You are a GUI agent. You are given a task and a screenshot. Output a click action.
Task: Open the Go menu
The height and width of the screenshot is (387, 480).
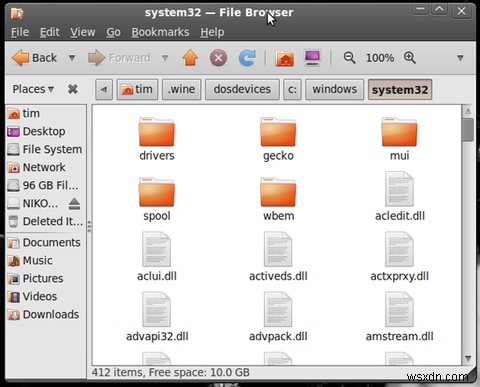[113, 32]
